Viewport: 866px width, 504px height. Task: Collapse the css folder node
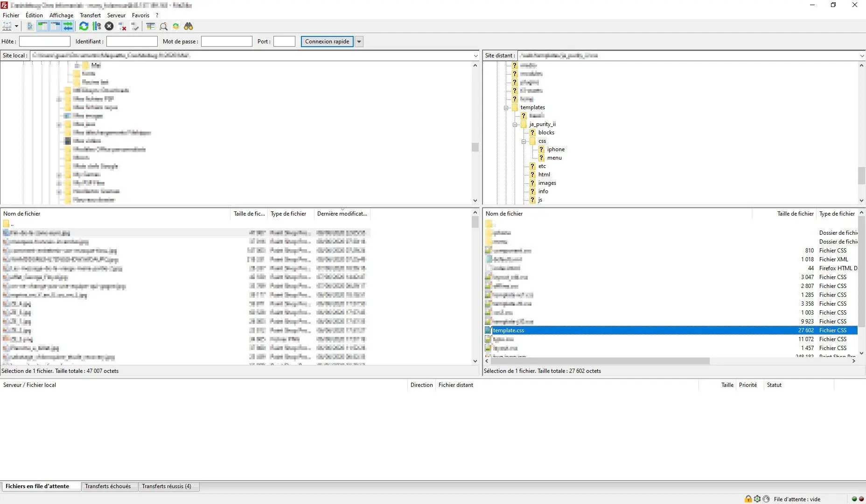524,141
